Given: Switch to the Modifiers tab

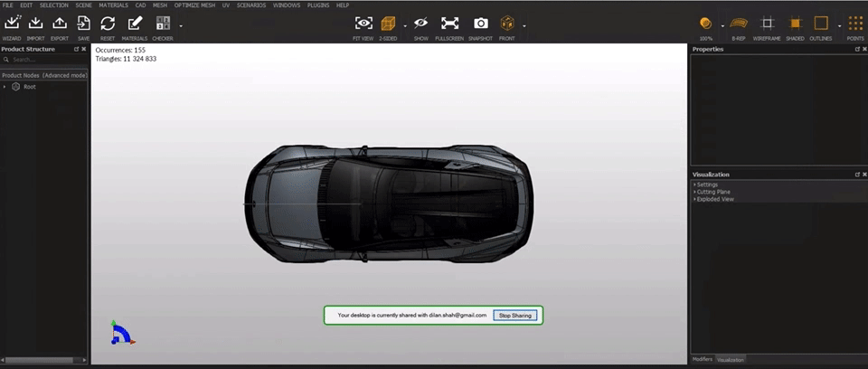Looking at the screenshot, I should coord(703,360).
